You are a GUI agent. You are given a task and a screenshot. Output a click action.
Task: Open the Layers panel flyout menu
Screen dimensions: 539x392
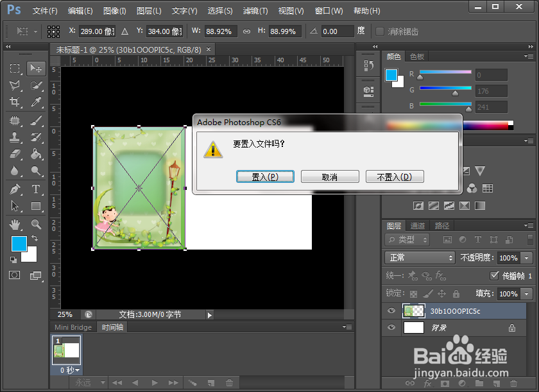point(529,225)
